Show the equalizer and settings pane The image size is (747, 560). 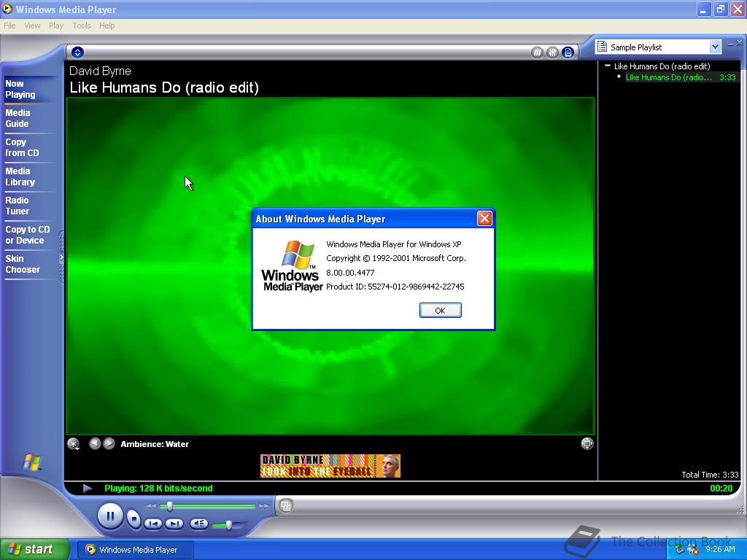552,52
